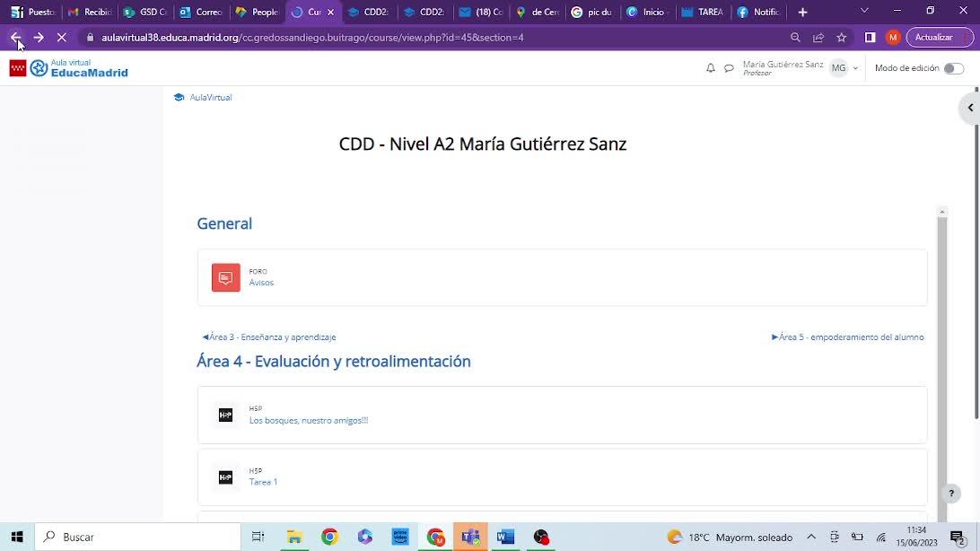The image size is (980, 551).
Task: Open the messaging speech bubble icon
Action: [x=729, y=68]
